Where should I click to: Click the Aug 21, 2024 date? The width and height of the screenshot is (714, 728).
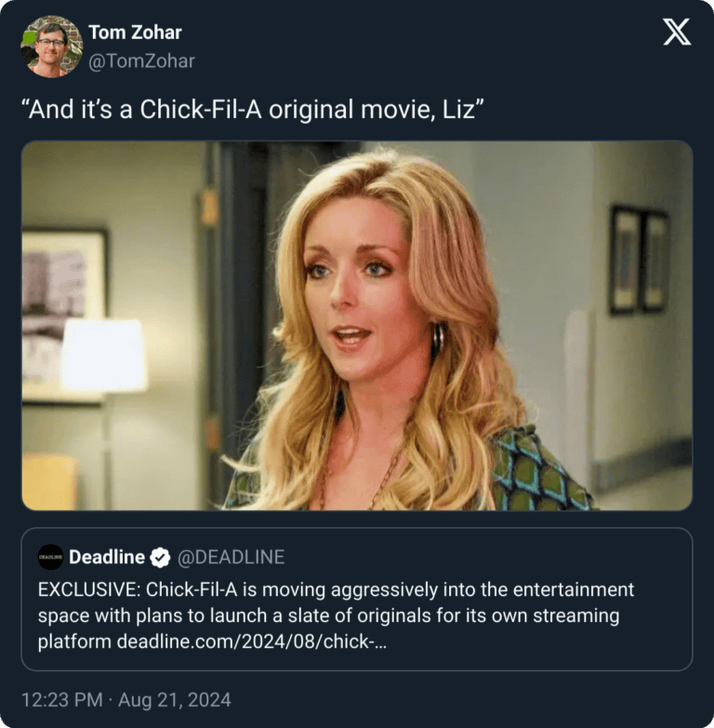coord(175,700)
